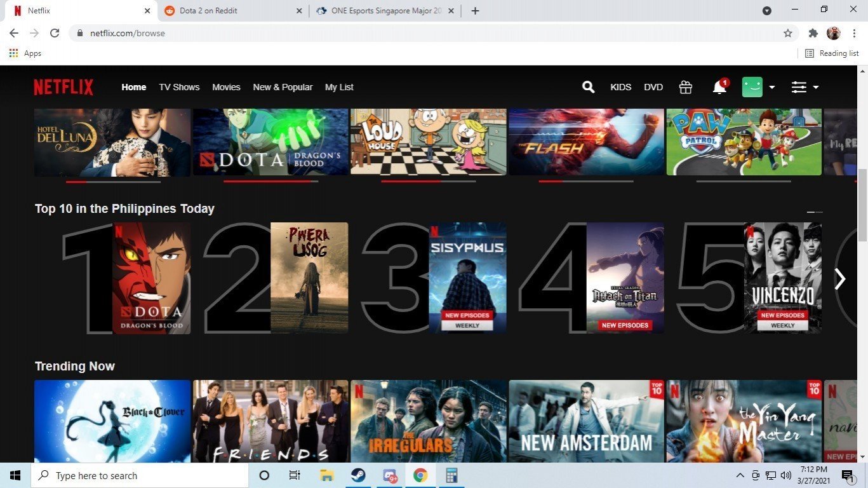Screen dimensions: 868x488
Task: Open the gift icon in Netflix header
Action: (x=685, y=87)
